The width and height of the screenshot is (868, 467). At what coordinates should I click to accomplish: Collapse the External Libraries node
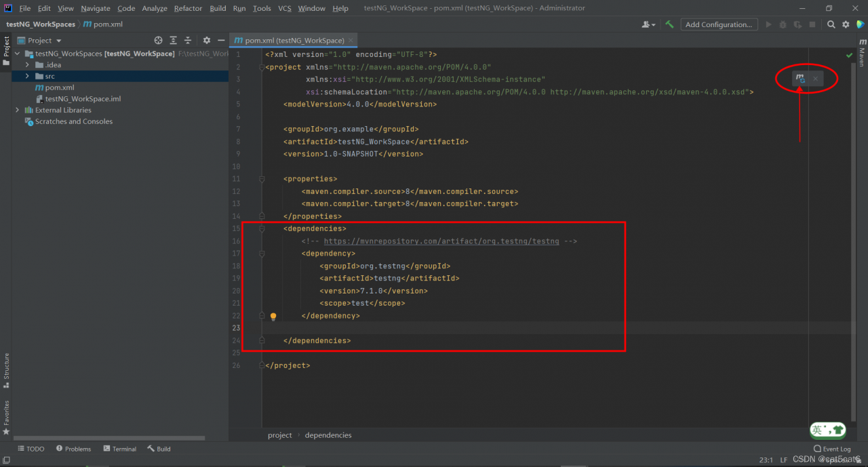[16, 110]
